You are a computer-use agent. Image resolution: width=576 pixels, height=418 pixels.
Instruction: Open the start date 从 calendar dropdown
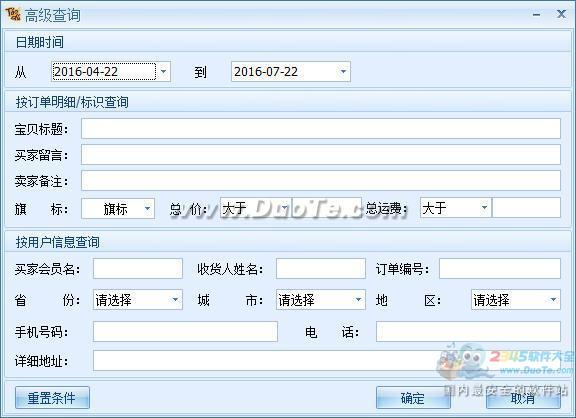pyautogui.click(x=163, y=71)
